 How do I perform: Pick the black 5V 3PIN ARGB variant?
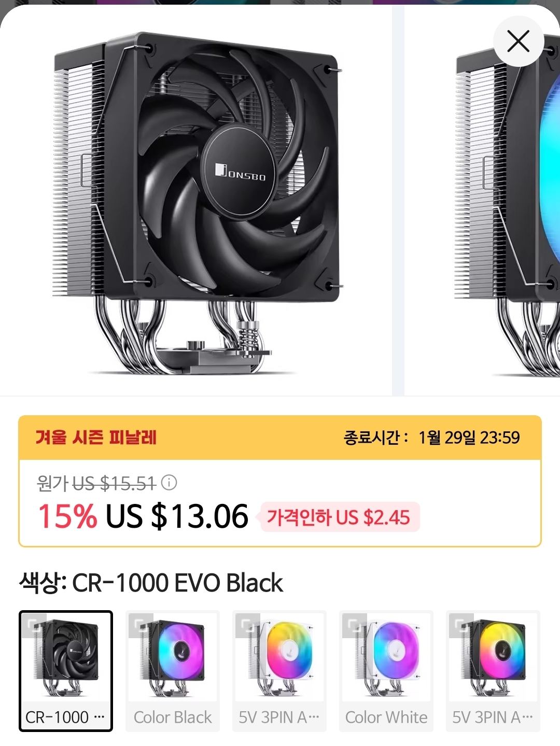click(493, 671)
